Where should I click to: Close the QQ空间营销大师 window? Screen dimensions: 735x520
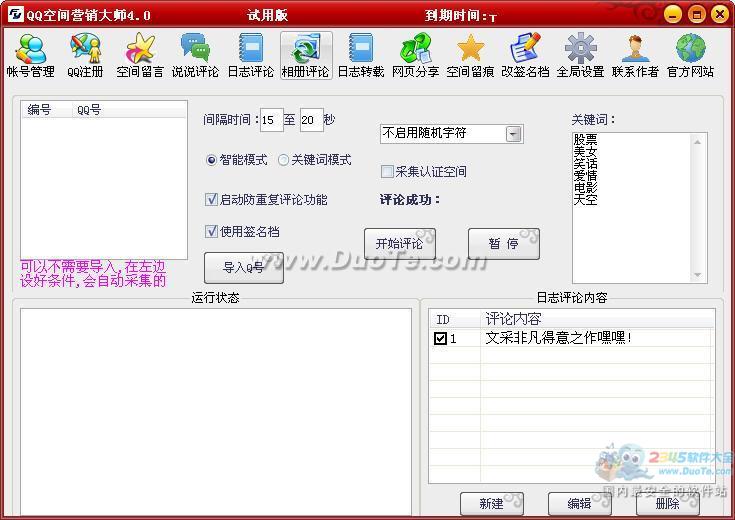720,14
